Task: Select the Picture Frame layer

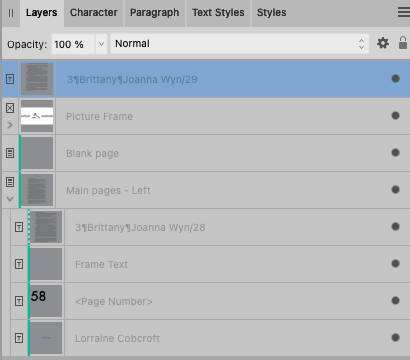Action: click(206, 116)
